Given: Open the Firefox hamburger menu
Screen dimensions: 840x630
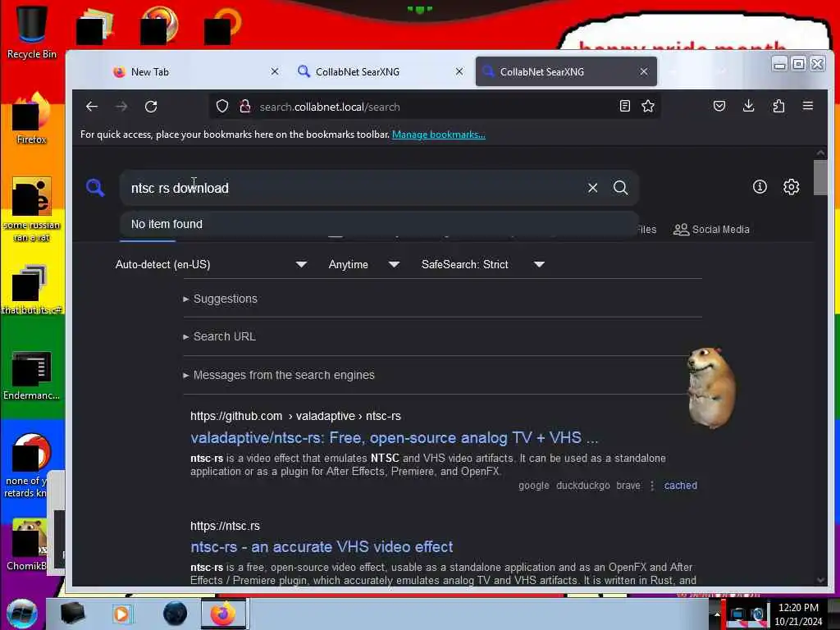Looking at the screenshot, I should coord(808,106).
